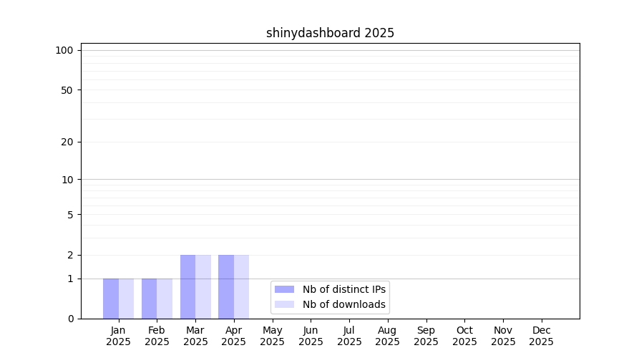This screenshot has width=644, height=358.
Task: Click the y-axis tick label 100
Action: point(64,50)
